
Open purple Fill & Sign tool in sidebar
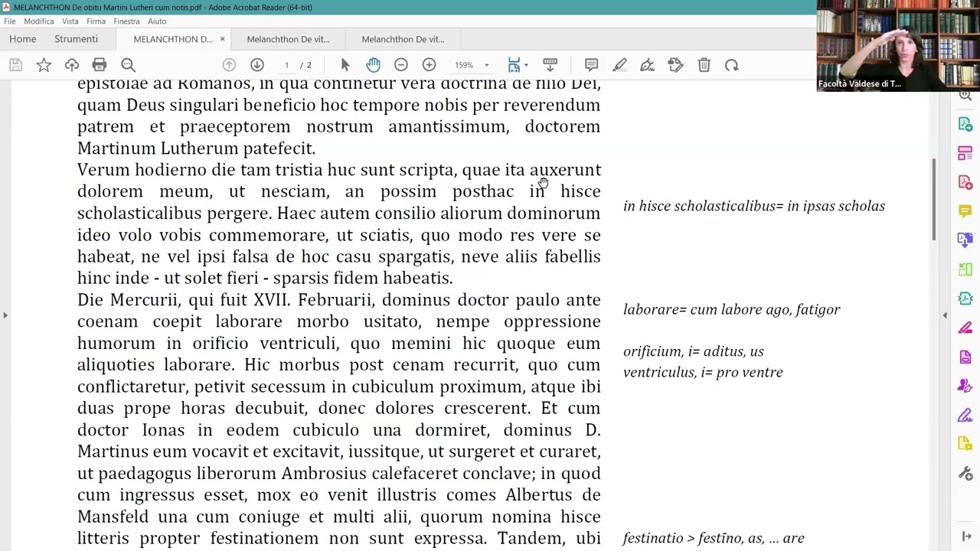[x=965, y=416]
